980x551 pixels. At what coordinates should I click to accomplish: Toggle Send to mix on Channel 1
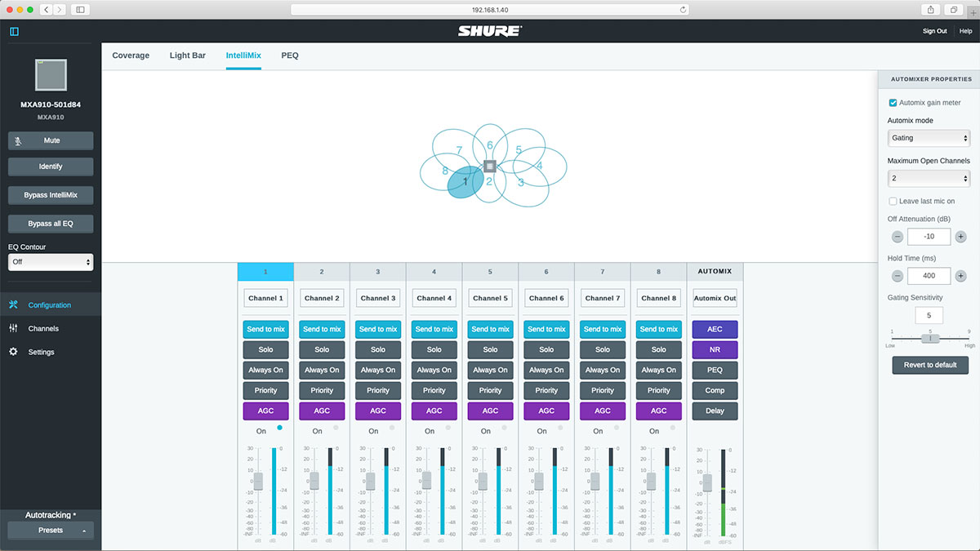tap(265, 329)
